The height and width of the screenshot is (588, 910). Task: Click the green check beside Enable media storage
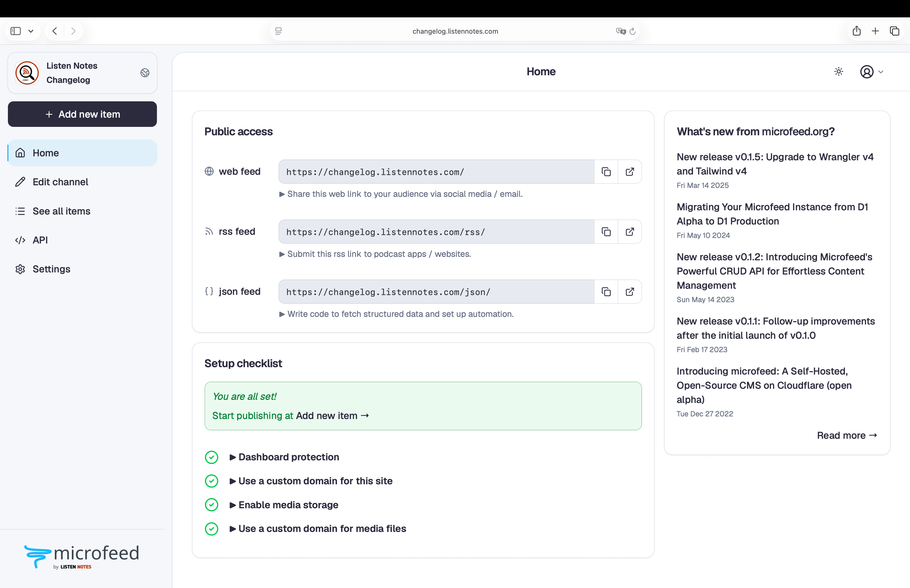pos(211,505)
